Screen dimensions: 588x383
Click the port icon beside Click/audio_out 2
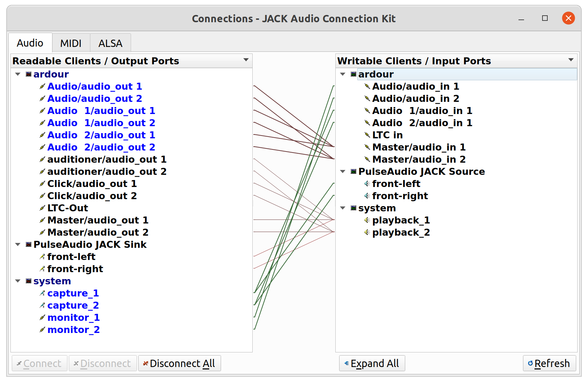[x=42, y=196]
